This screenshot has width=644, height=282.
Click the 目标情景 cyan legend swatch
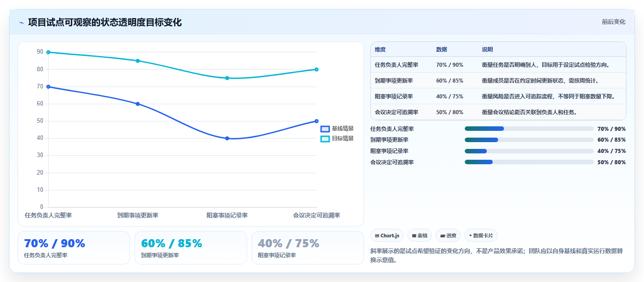325,139
